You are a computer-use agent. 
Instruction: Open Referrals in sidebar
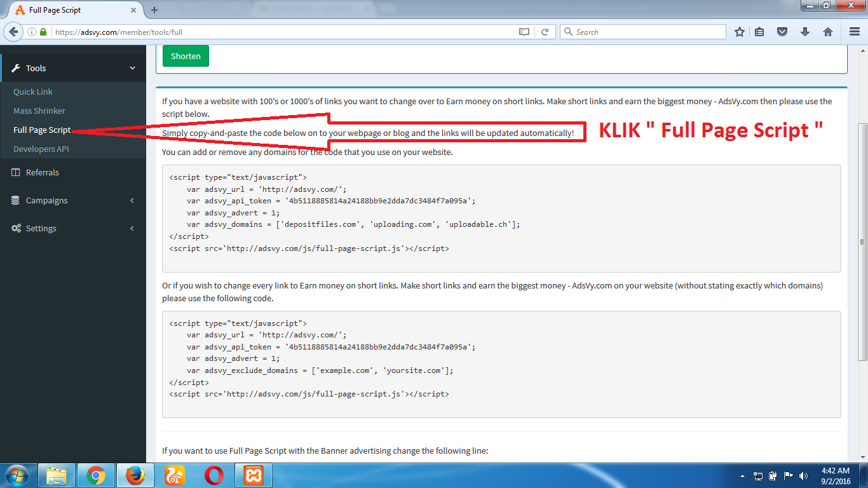(43, 172)
